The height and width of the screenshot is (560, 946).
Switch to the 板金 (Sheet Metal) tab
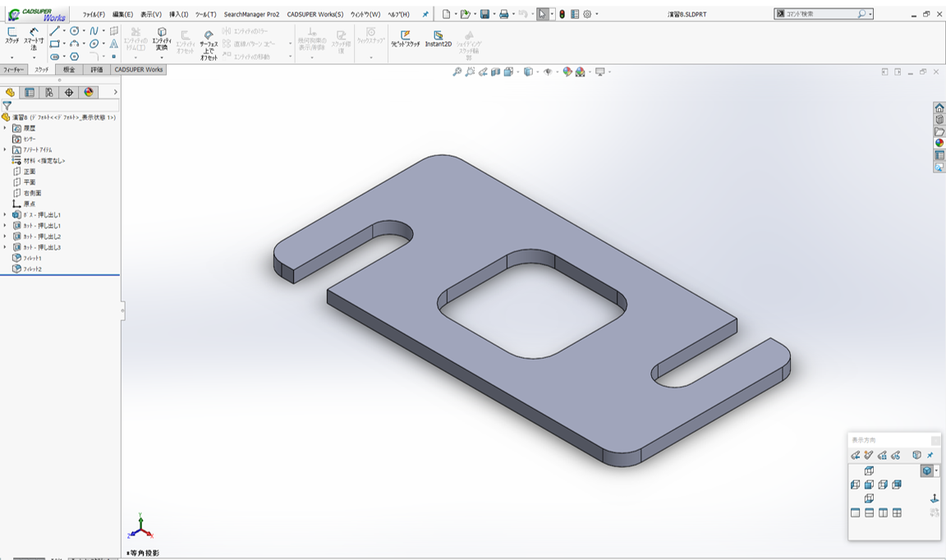click(69, 70)
